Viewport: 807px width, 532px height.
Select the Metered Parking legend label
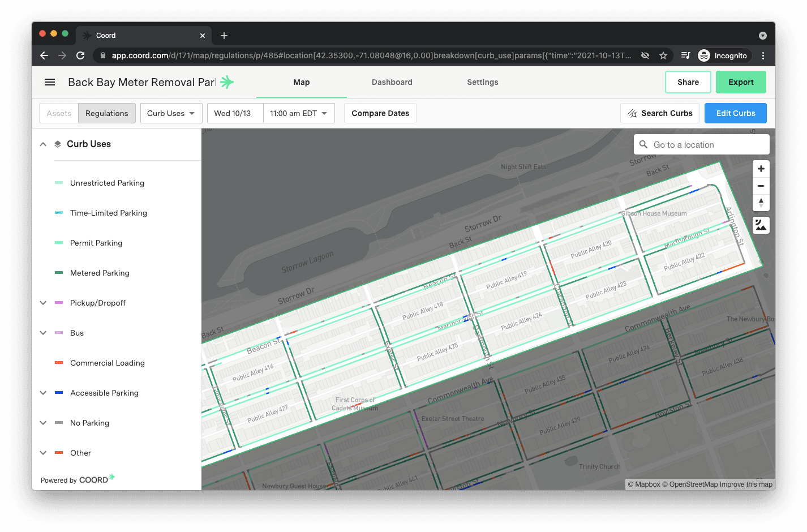100,273
